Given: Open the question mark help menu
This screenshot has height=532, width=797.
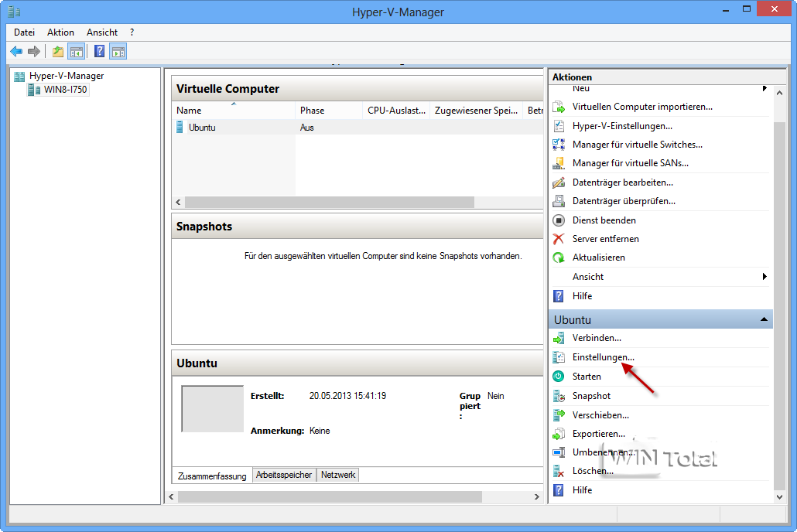Looking at the screenshot, I should (x=132, y=32).
